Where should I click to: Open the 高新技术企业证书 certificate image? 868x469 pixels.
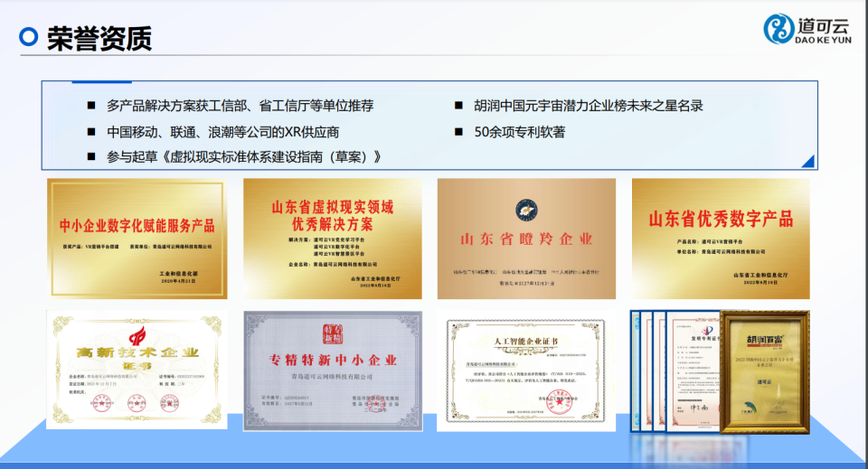click(x=137, y=370)
